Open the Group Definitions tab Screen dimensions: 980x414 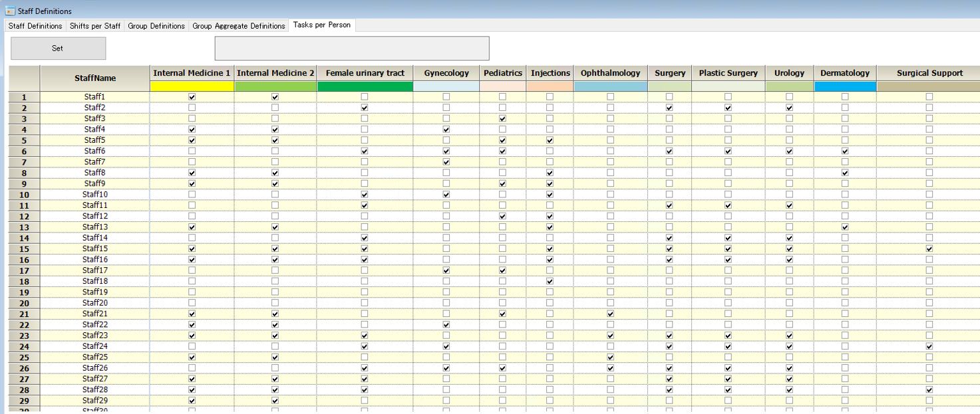[156, 26]
